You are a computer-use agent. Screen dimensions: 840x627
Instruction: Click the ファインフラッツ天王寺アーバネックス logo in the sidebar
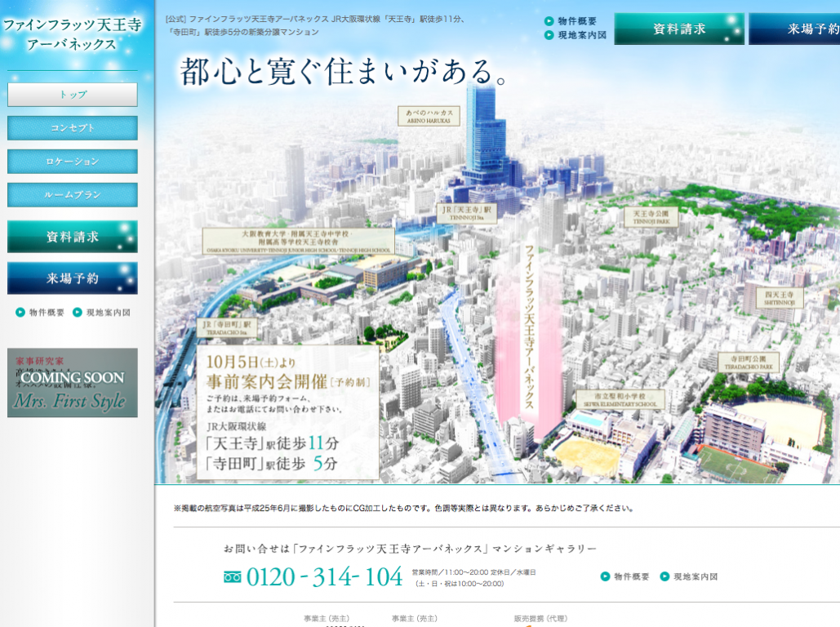pos(72,34)
